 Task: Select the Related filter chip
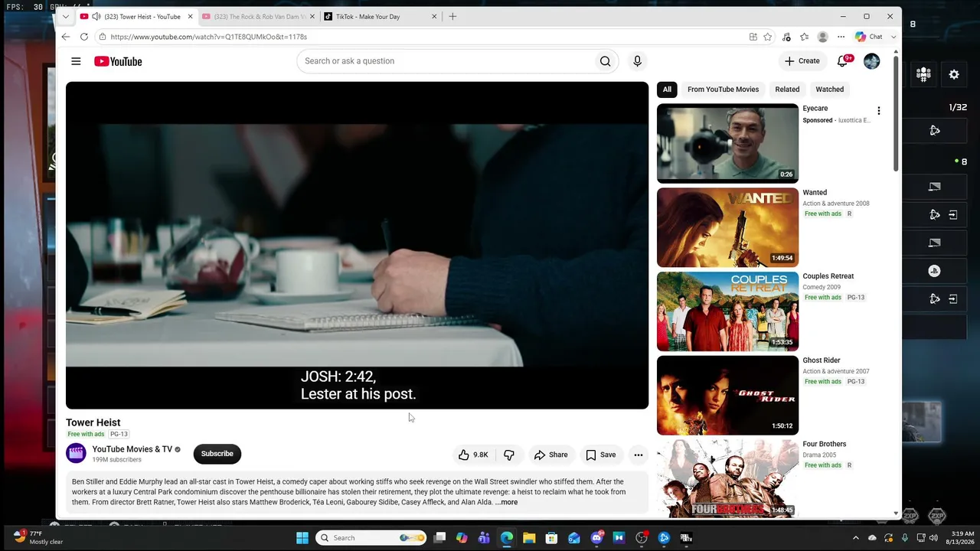click(787, 90)
